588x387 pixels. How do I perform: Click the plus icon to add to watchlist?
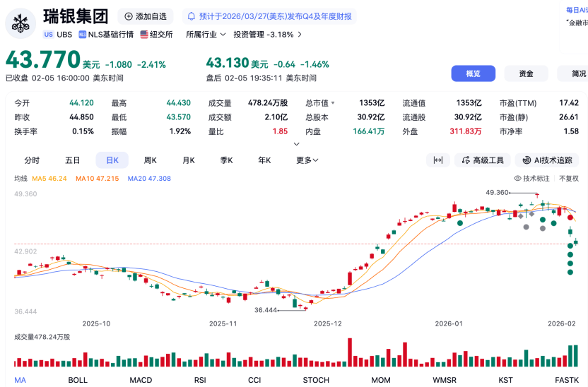(129, 16)
